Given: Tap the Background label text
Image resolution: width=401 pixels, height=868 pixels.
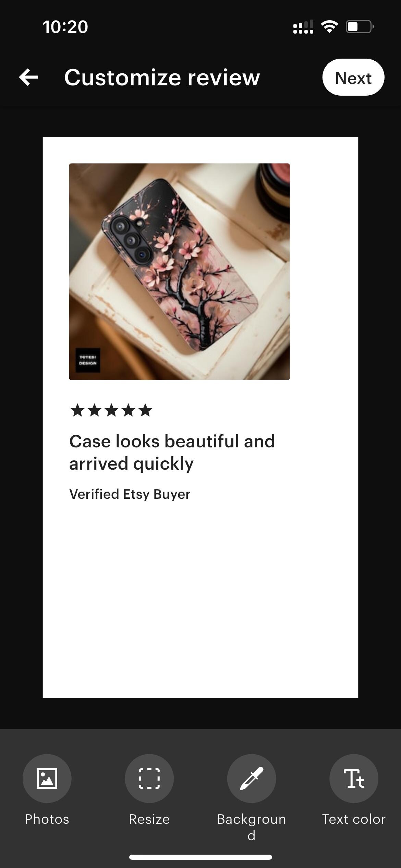Looking at the screenshot, I should pyautogui.click(x=252, y=827).
